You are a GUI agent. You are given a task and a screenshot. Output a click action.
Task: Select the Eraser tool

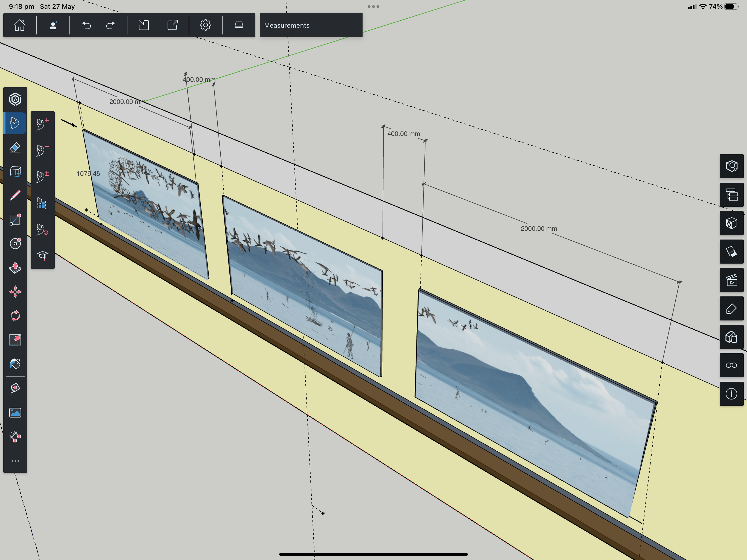(x=15, y=148)
